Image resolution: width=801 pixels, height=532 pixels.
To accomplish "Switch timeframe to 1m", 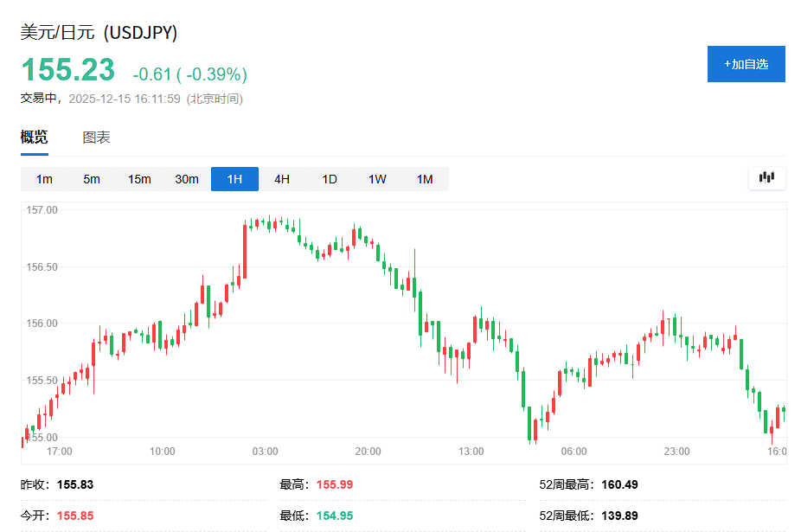I will [43, 178].
